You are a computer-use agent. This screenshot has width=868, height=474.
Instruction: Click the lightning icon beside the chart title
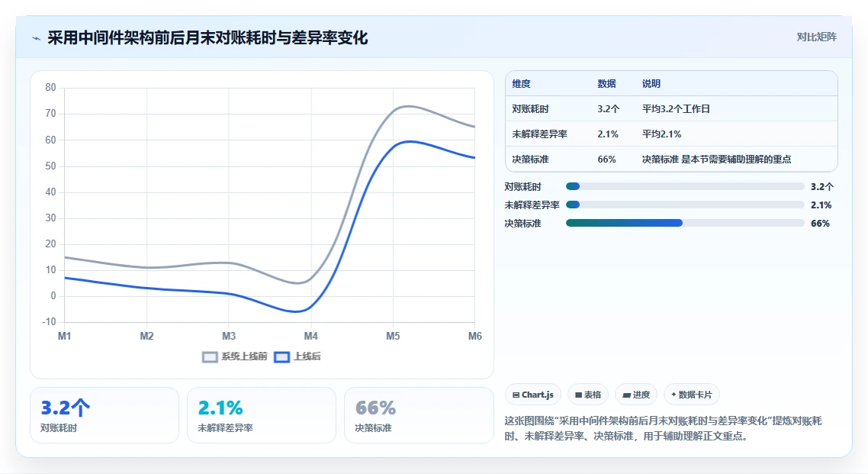[36, 38]
